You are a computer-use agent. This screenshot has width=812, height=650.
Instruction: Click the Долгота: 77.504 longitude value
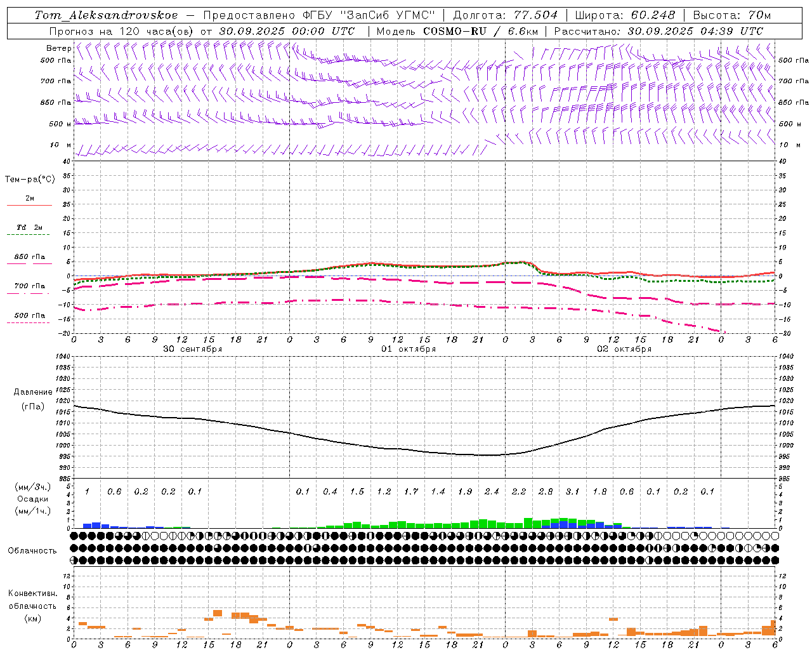[x=506, y=15]
